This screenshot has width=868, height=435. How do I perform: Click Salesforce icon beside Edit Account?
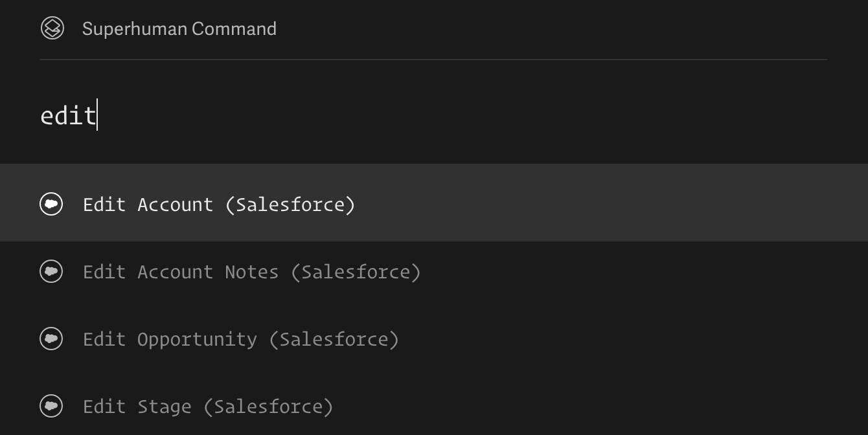[x=51, y=204]
